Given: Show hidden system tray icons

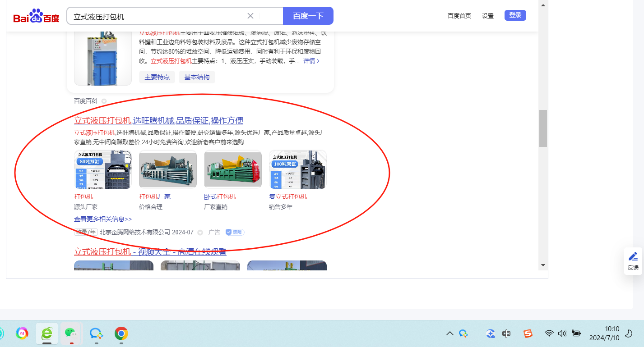Looking at the screenshot, I should (449, 333).
